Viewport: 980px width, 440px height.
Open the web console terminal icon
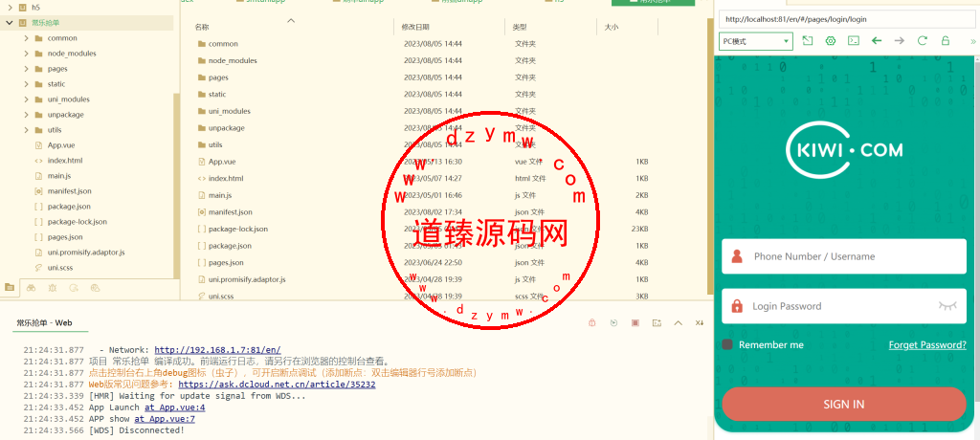tap(853, 40)
